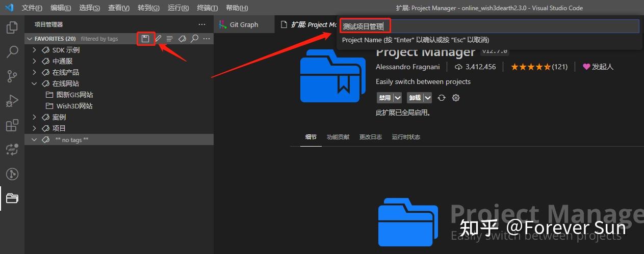Viewport: 644px width, 254px height.
Task: Click the 'filtered by tags' label
Action: (99, 39)
